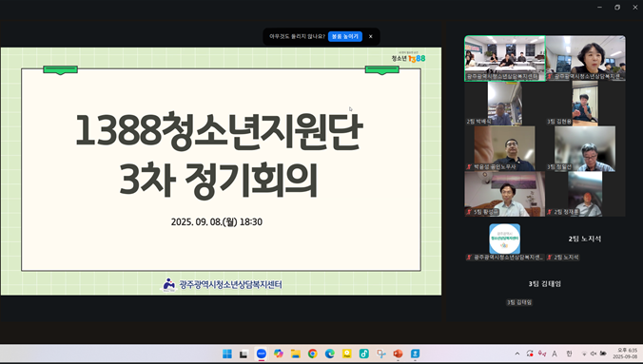This screenshot has height=364, width=643.
Task: Toggle the 한 Korean IME indicator
Action: pos(569,354)
